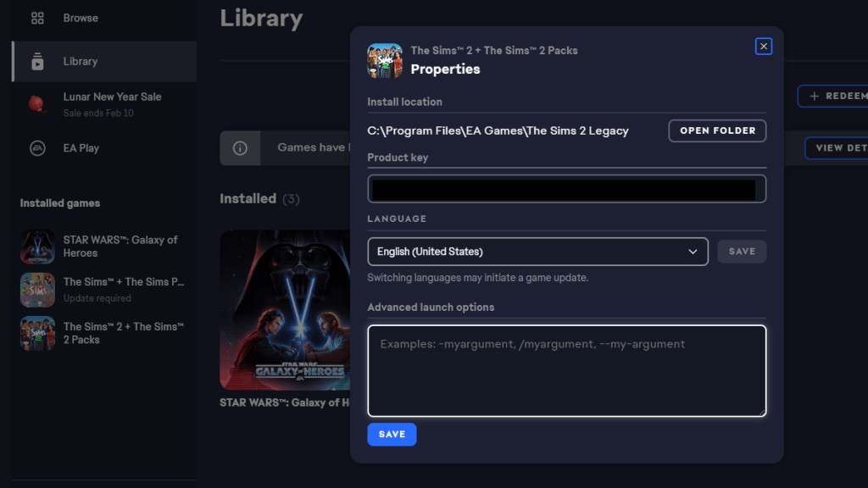868x488 pixels.
Task: Select The Sims Update required game icon
Action: [37, 290]
